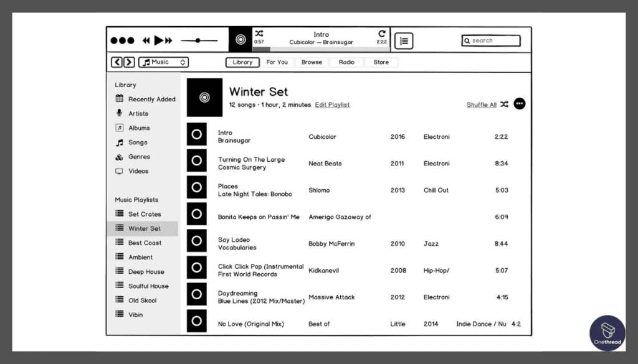Screen dimensions: 638x364
Task: Click the Recently Added calendar icon
Action: (119, 98)
